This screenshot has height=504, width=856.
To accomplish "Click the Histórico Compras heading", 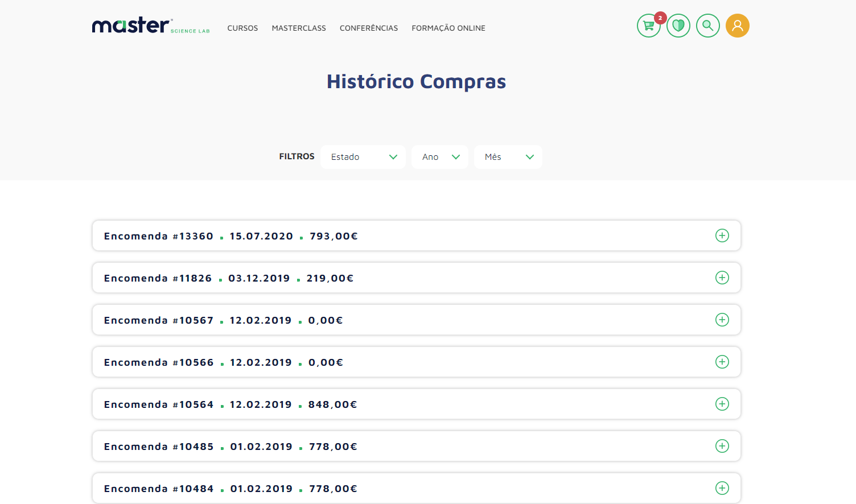I will point(416,81).
